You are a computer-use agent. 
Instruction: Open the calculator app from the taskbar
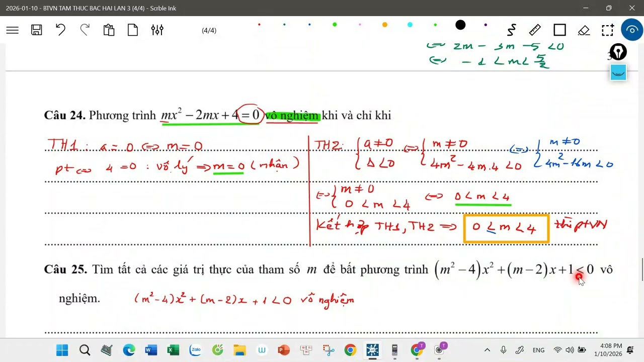[x=394, y=350]
